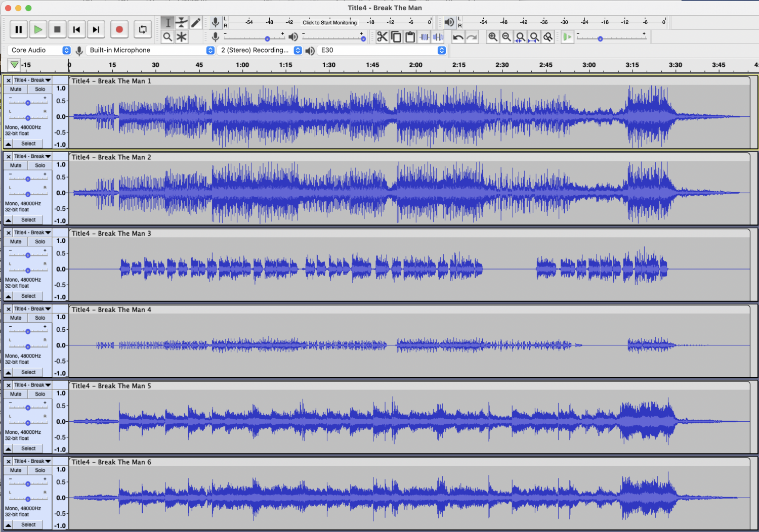
Task: Click Select button on track 6
Action: (x=28, y=525)
